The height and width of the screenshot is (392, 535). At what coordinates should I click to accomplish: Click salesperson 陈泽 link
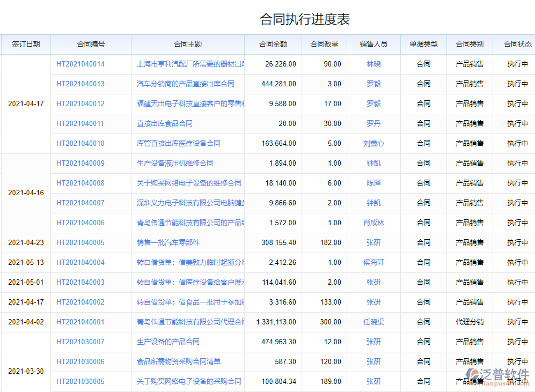coord(373,183)
